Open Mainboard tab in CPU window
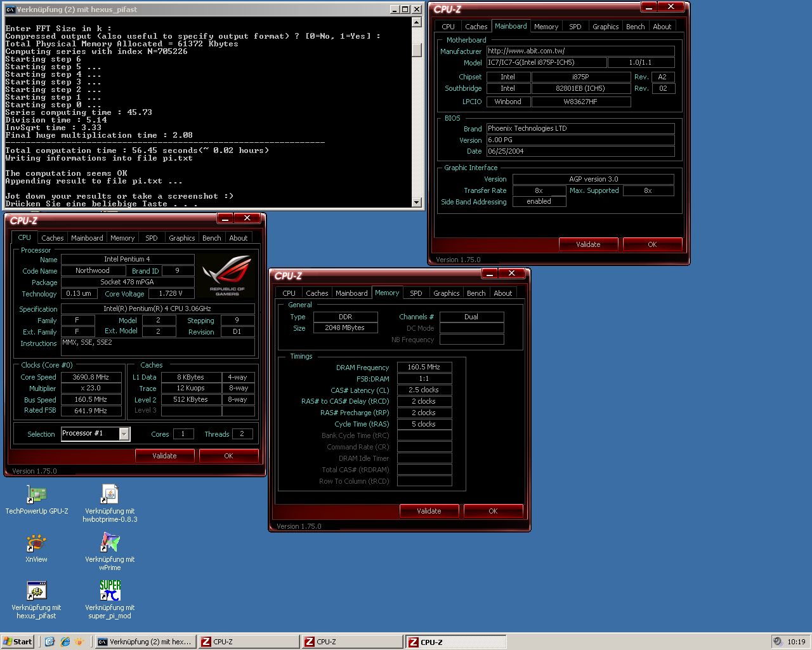This screenshot has width=812, height=650. (87, 238)
